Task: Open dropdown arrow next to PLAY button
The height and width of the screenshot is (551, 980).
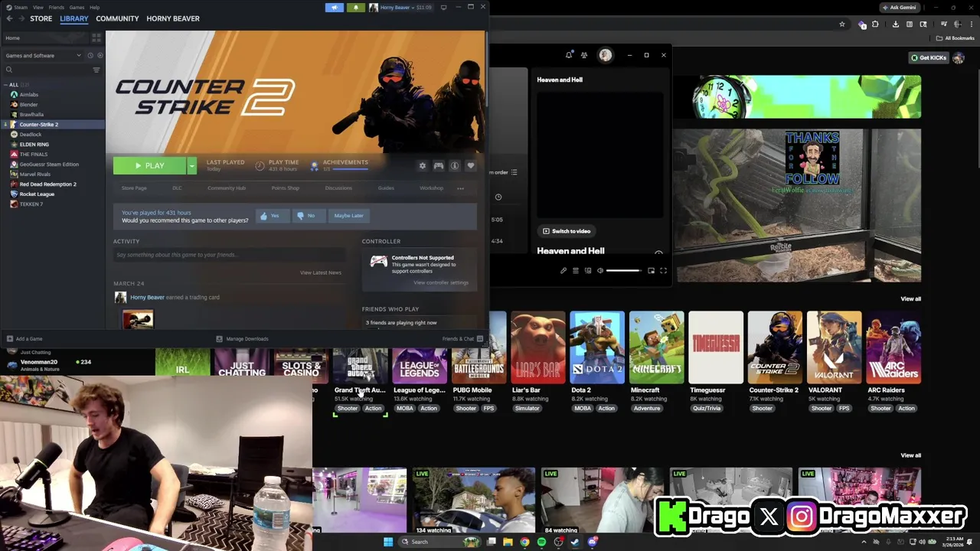Action: coord(191,165)
